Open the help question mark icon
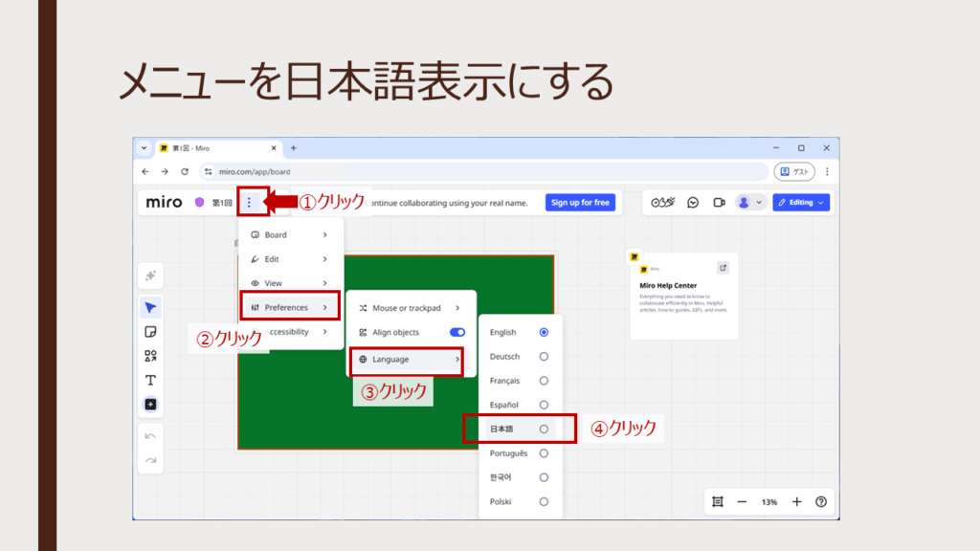This screenshot has width=980, height=551. 820,501
